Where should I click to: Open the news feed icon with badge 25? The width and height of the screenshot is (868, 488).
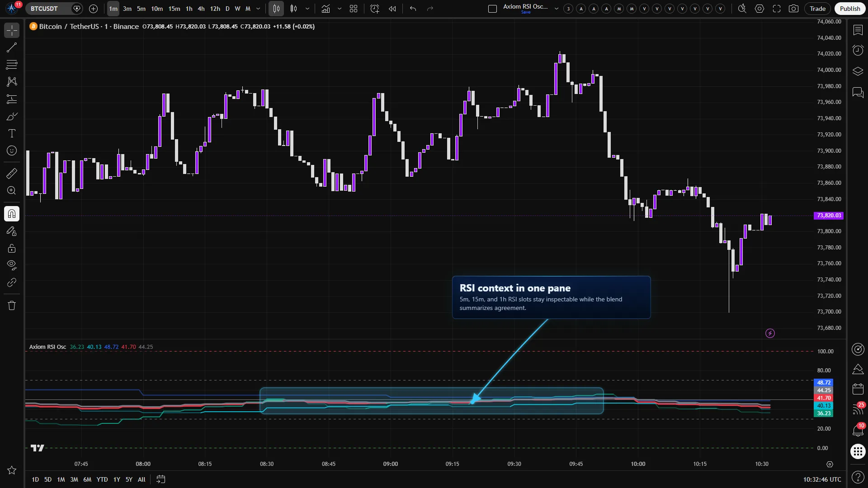pyautogui.click(x=858, y=409)
